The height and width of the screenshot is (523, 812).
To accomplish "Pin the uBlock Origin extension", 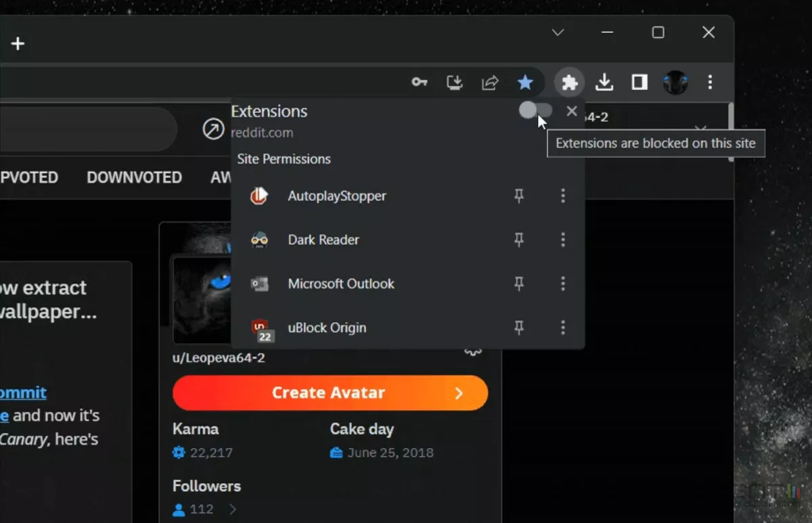I will (x=519, y=327).
